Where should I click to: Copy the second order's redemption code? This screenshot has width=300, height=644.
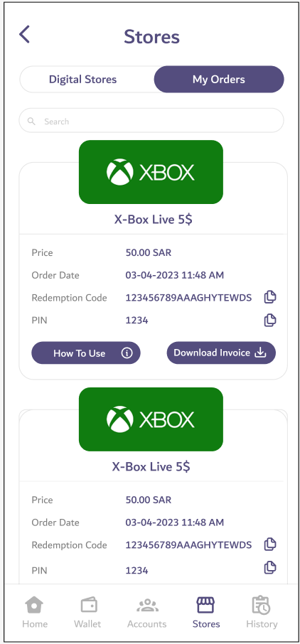pos(270,544)
